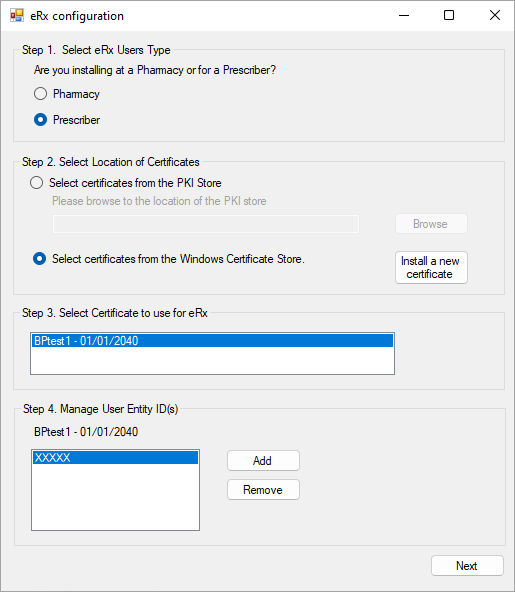Image resolution: width=515 pixels, height=592 pixels.
Task: Click the PKI store path input field
Action: click(206, 224)
